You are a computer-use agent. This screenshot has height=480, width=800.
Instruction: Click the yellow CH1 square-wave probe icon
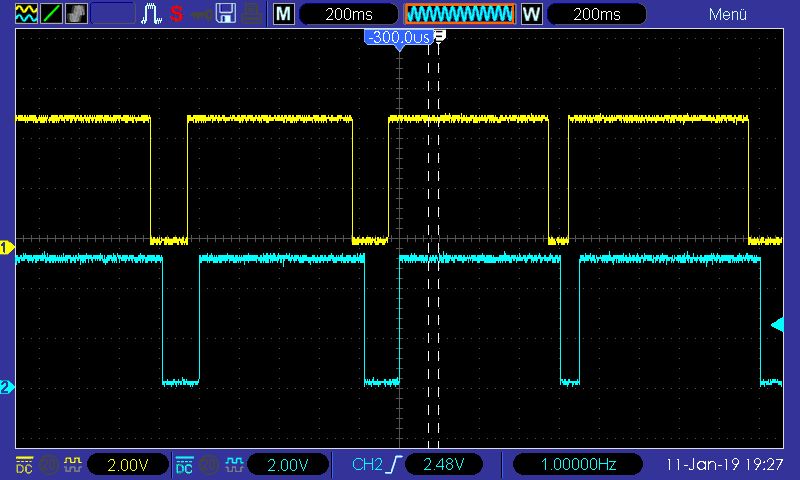pyautogui.click(x=72, y=464)
